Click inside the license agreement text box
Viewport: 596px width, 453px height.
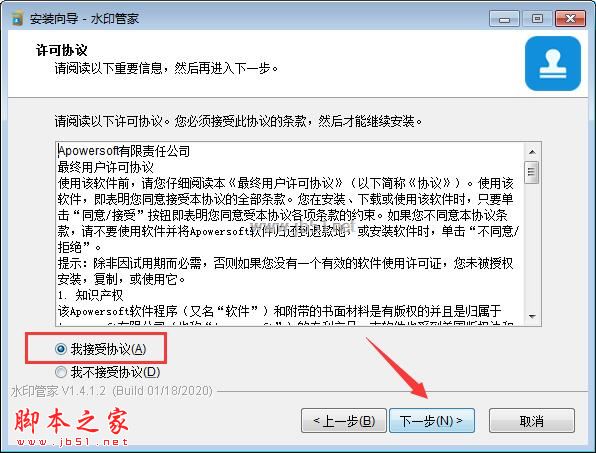click(x=290, y=234)
